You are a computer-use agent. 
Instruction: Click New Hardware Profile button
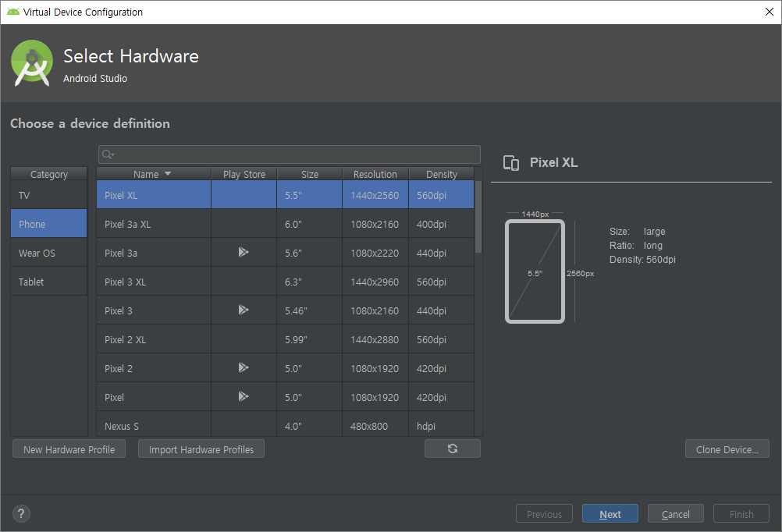coord(69,449)
